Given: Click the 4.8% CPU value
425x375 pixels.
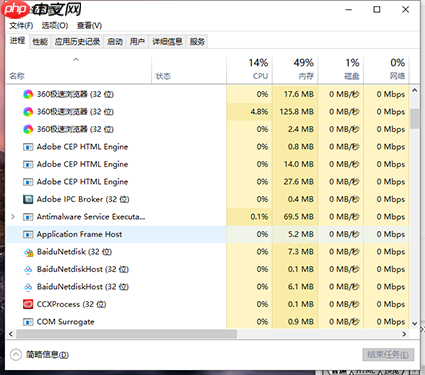Looking at the screenshot, I should (259, 112).
